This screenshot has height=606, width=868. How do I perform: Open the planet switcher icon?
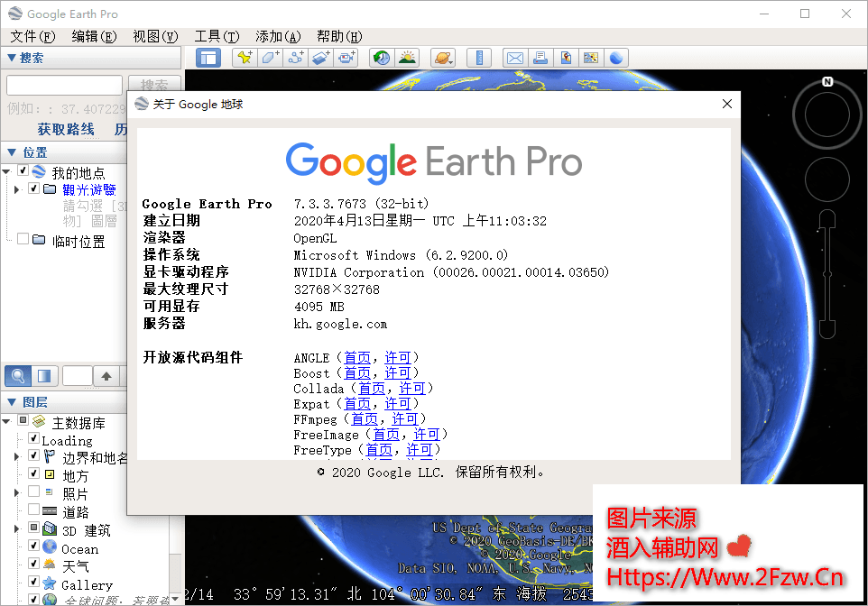pos(443,58)
